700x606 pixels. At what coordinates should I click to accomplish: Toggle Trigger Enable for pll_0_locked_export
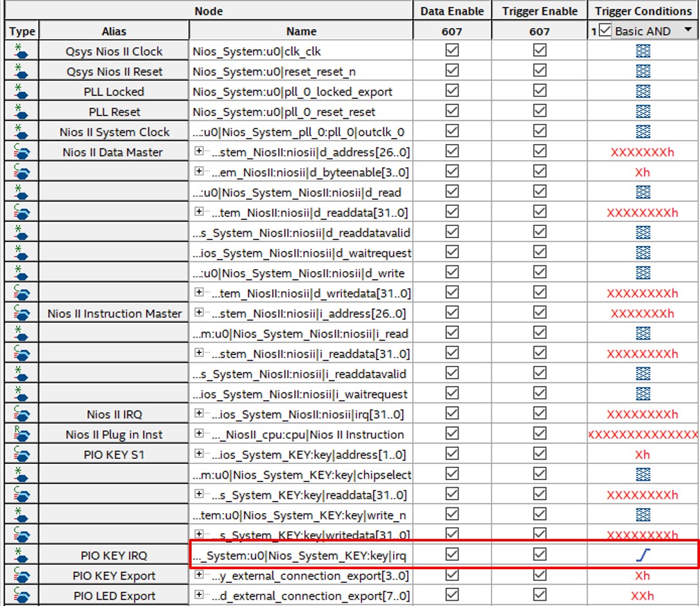[540, 90]
